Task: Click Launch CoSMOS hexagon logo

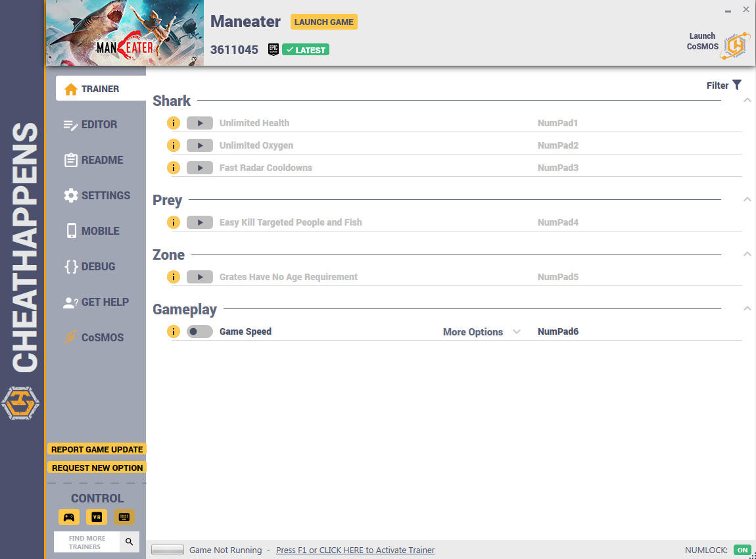Action: pos(735,46)
